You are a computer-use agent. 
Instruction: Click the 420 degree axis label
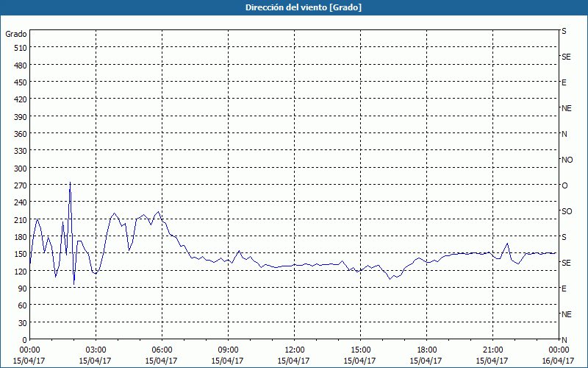tap(21, 99)
